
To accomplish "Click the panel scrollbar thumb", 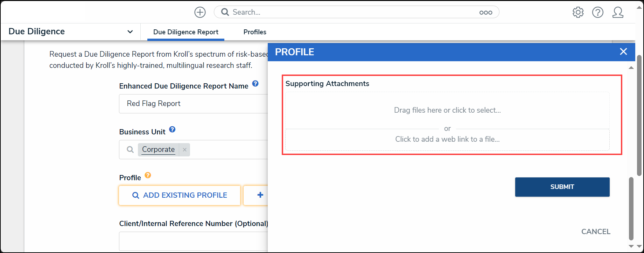I will tap(631, 209).
